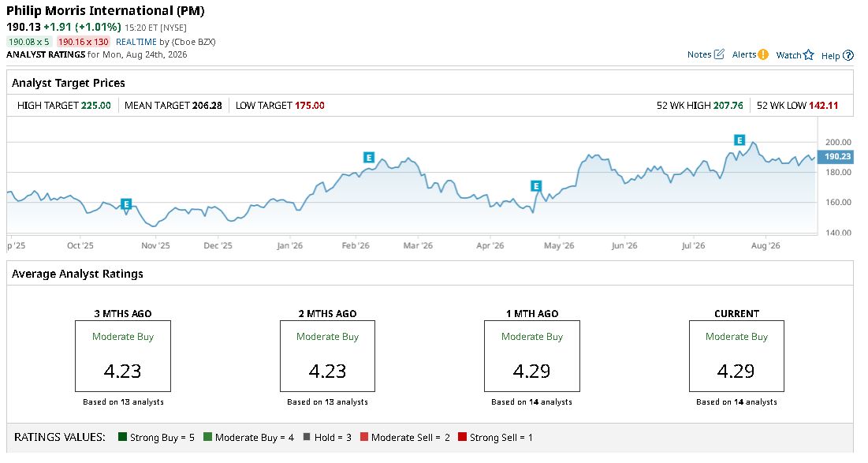Screen dimensions: 868x463
Task: Click the earnings marker near Aug '26
Action: pyautogui.click(x=739, y=140)
